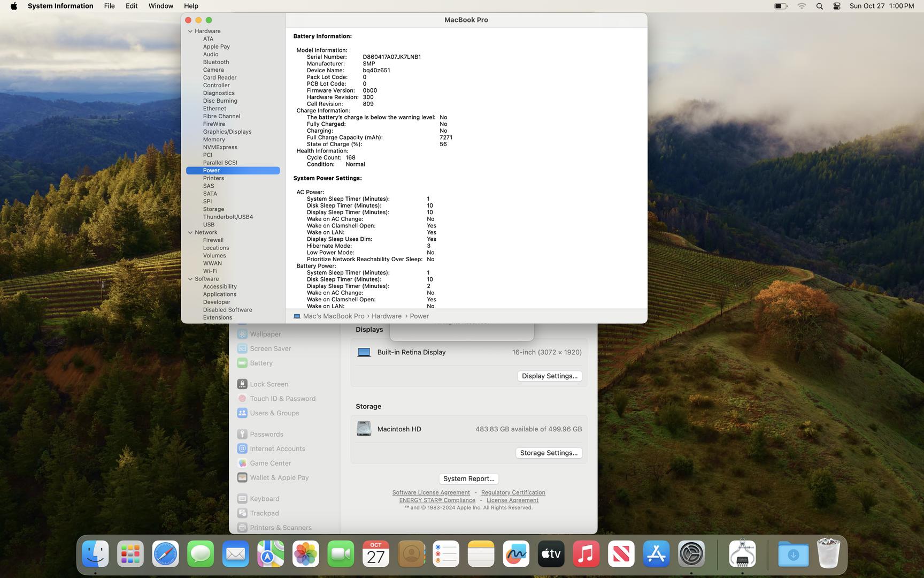Open System Settings from the Dock
The height and width of the screenshot is (578, 924).
click(691, 554)
